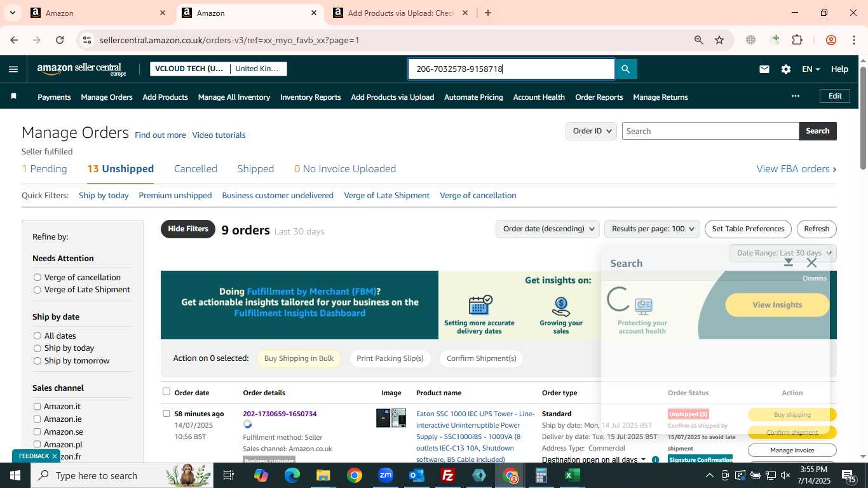Open the three-dot more menu in favorites bar
This screenshot has width=868, height=488.
pyautogui.click(x=795, y=96)
